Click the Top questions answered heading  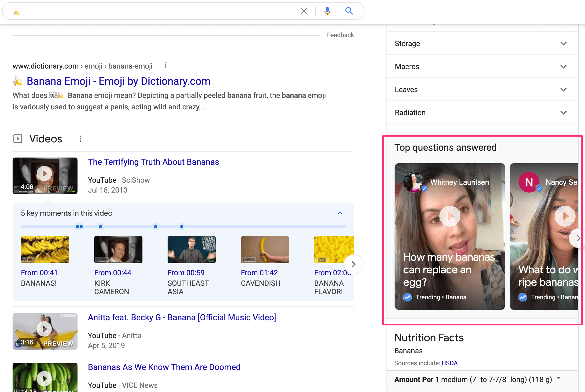coord(445,148)
